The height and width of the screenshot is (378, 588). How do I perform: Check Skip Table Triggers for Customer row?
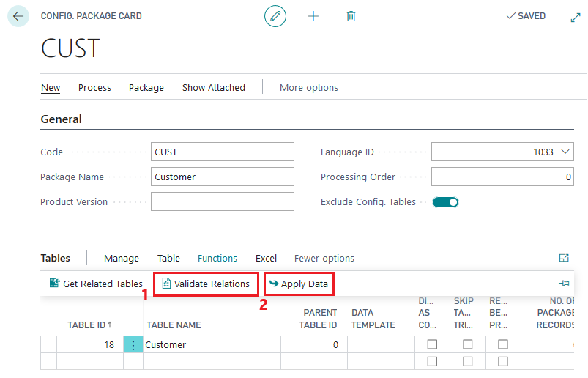click(x=468, y=344)
